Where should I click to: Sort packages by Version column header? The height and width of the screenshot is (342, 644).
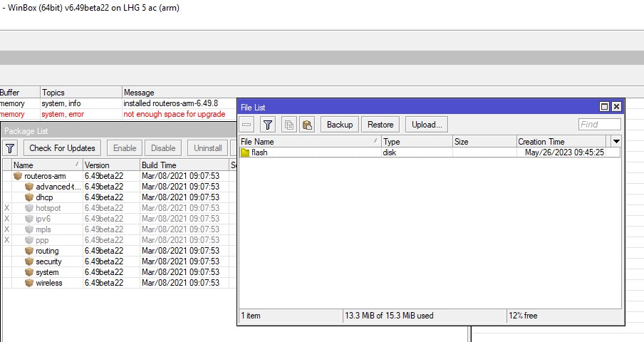111,165
